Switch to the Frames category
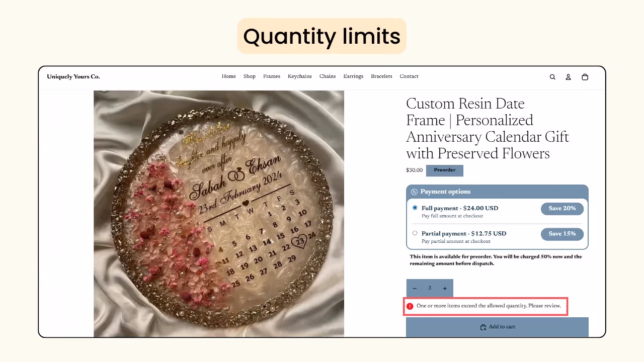This screenshot has width=644, height=362. 272,76
